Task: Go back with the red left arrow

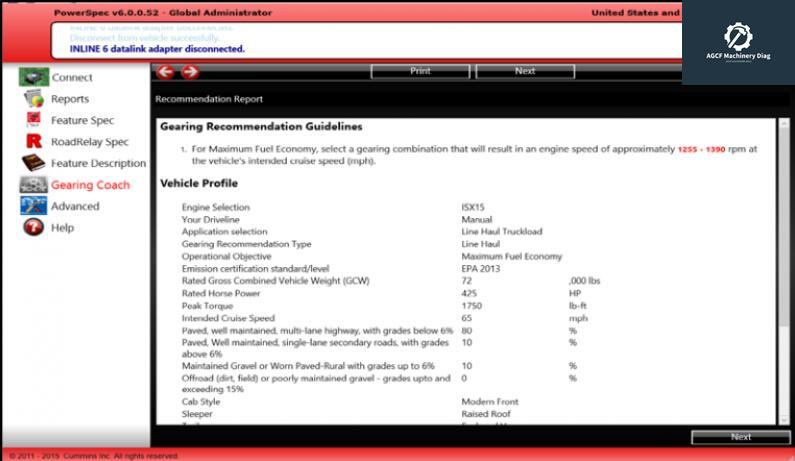Action: pos(165,72)
